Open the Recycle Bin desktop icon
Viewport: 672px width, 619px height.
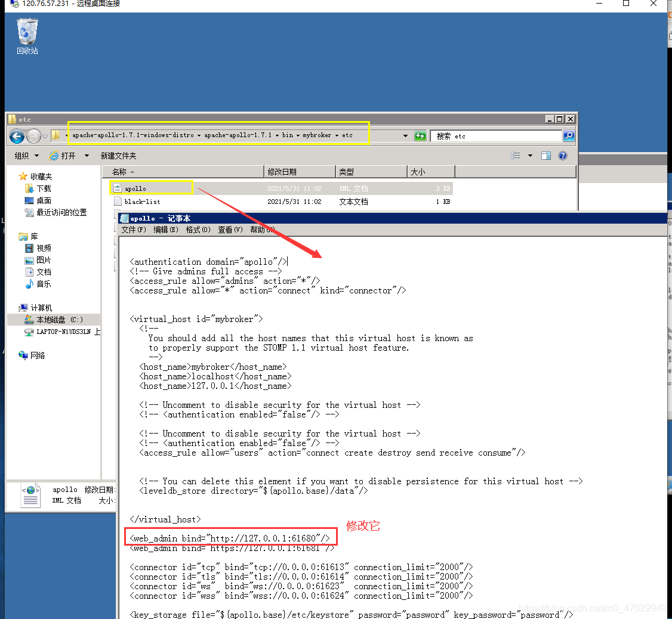coord(27,36)
